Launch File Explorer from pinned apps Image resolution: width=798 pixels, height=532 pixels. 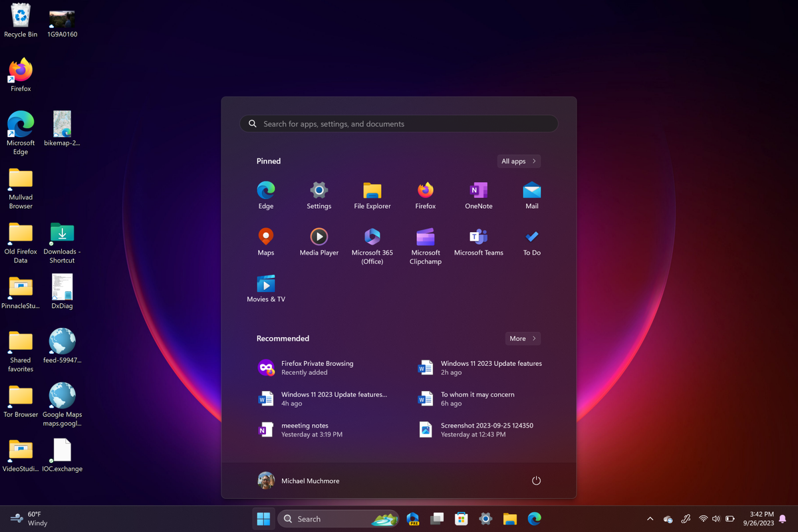tap(372, 196)
